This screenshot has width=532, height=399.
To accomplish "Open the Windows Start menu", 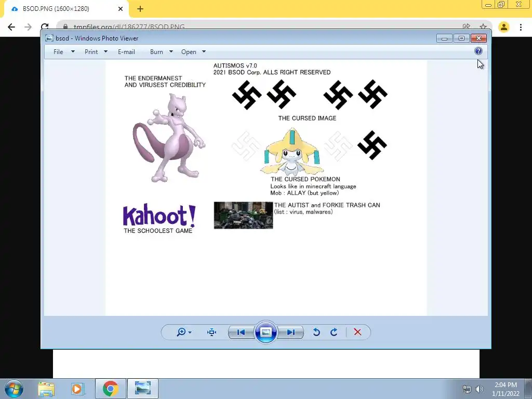I will tap(14, 389).
